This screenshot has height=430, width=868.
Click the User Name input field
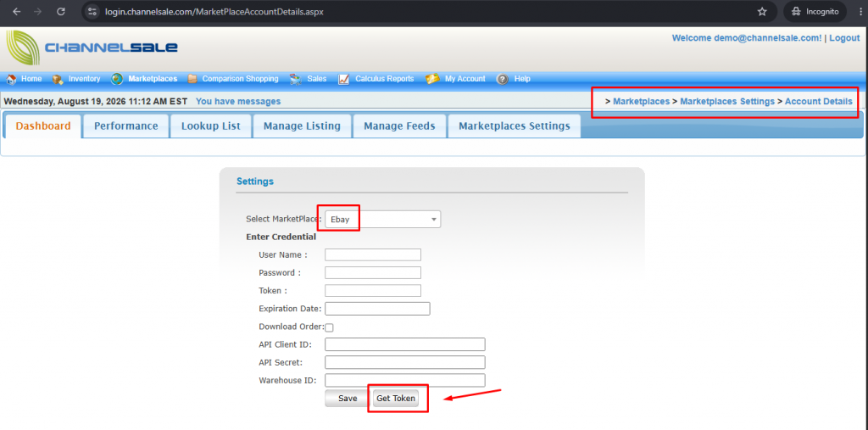click(373, 255)
